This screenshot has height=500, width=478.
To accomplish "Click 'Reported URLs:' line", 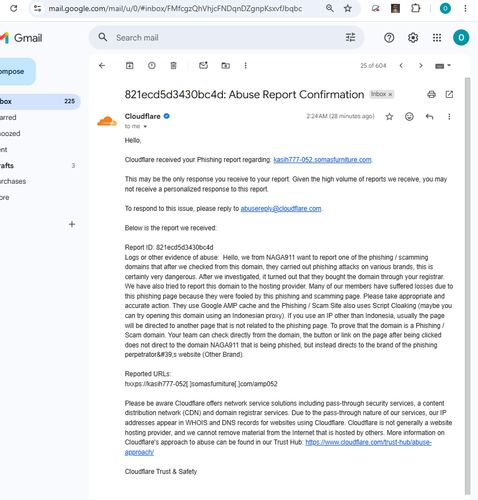I will pyautogui.click(x=148, y=374).
